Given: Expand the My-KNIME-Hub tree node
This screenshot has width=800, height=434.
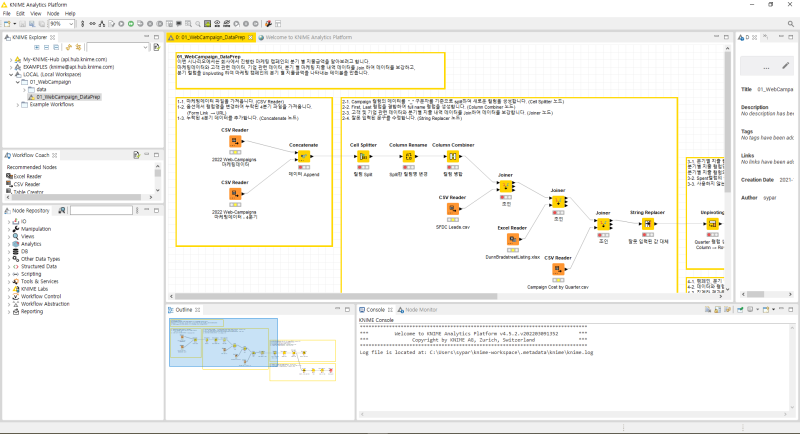Looking at the screenshot, I should coord(11,60).
